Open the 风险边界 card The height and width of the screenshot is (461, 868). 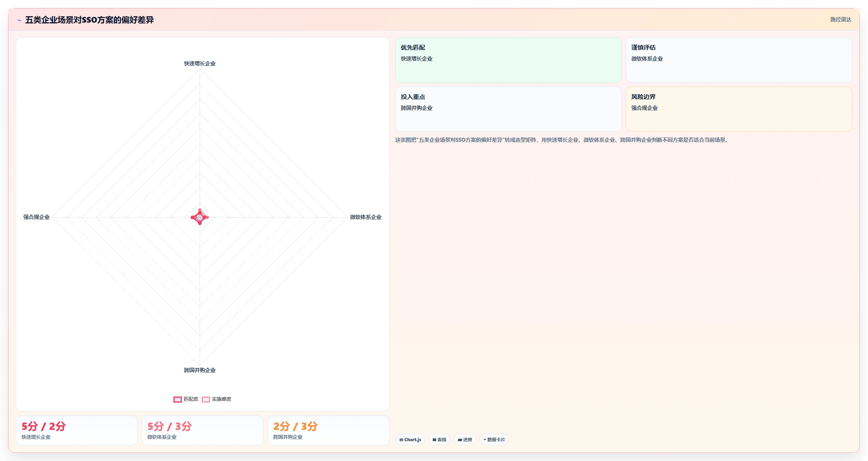pyautogui.click(x=739, y=109)
